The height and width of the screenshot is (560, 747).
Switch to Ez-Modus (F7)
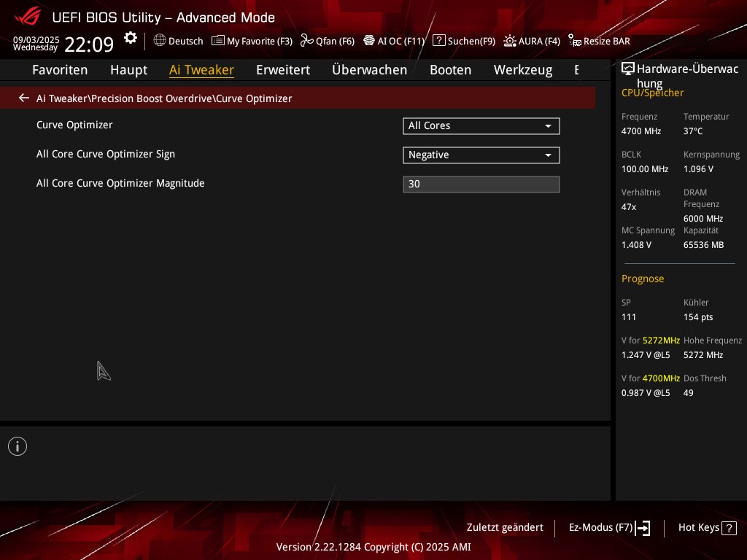click(x=610, y=528)
